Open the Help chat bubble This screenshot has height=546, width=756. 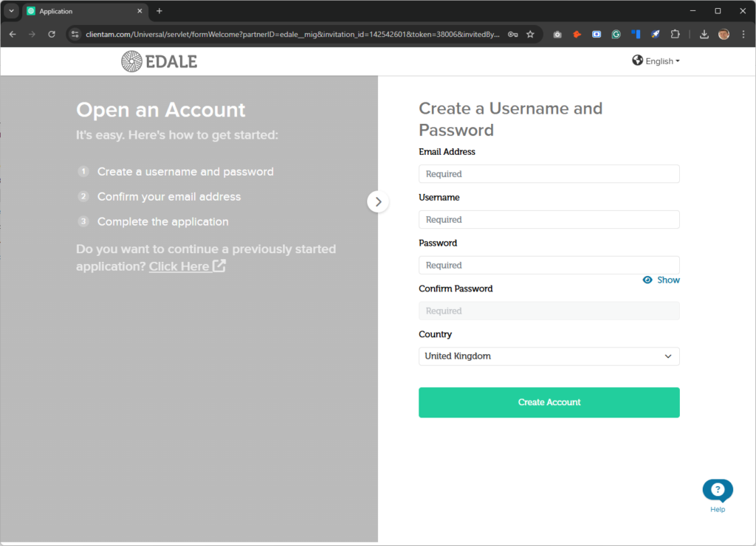click(x=718, y=496)
